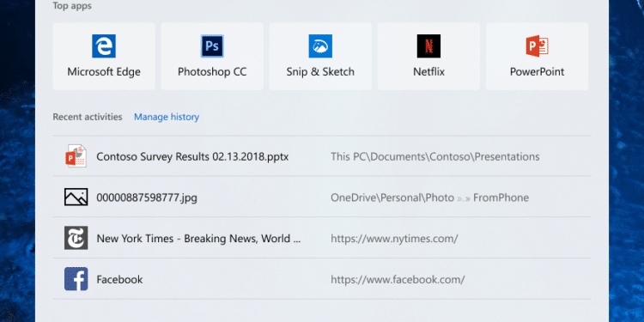Select the Netflix tile label
Image resolution: width=644 pixels, height=322 pixels.
[x=428, y=72]
